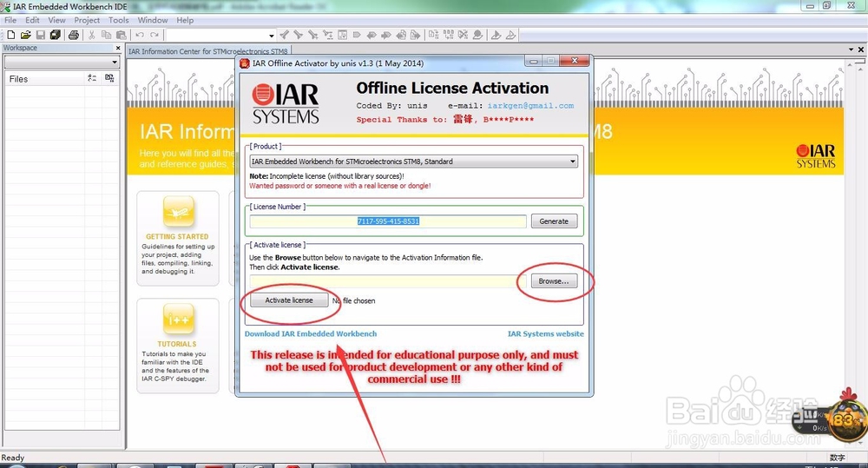Click the iarkgen@gmail.com email link

[530, 106]
